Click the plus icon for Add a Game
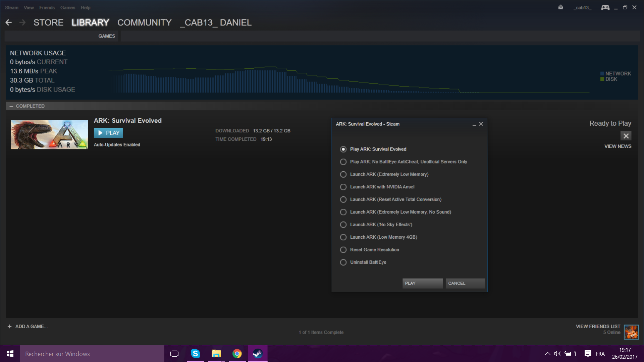Screen dimensions: 644x362 tap(10, 326)
